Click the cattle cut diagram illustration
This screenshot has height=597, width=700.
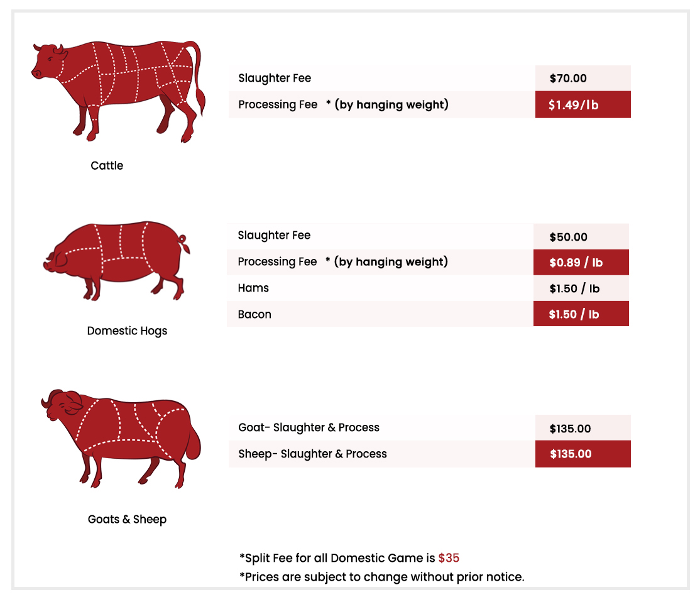pyautogui.click(x=118, y=92)
